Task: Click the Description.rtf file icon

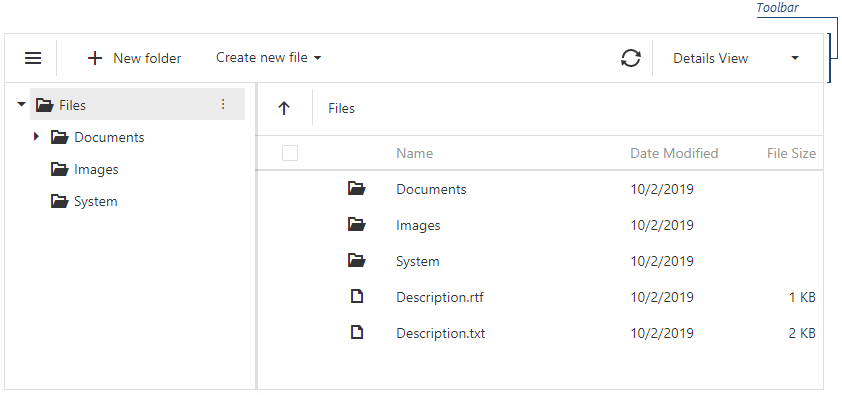Action: 357,296
